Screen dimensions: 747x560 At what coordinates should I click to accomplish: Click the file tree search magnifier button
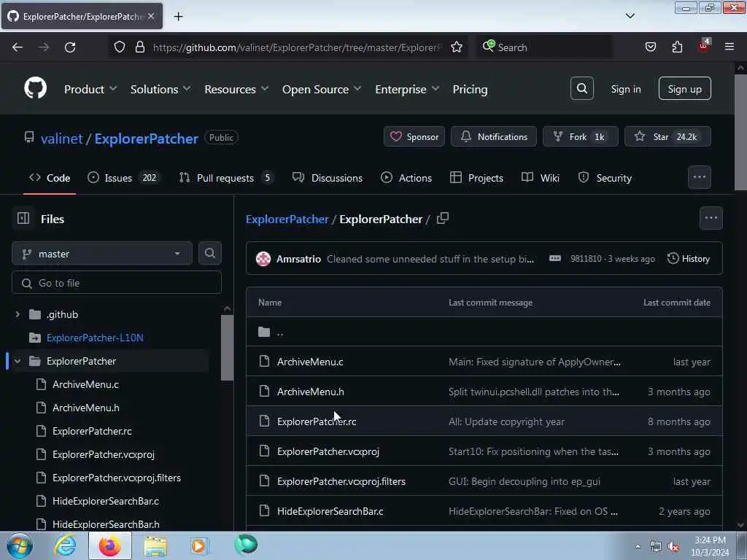[x=209, y=253]
